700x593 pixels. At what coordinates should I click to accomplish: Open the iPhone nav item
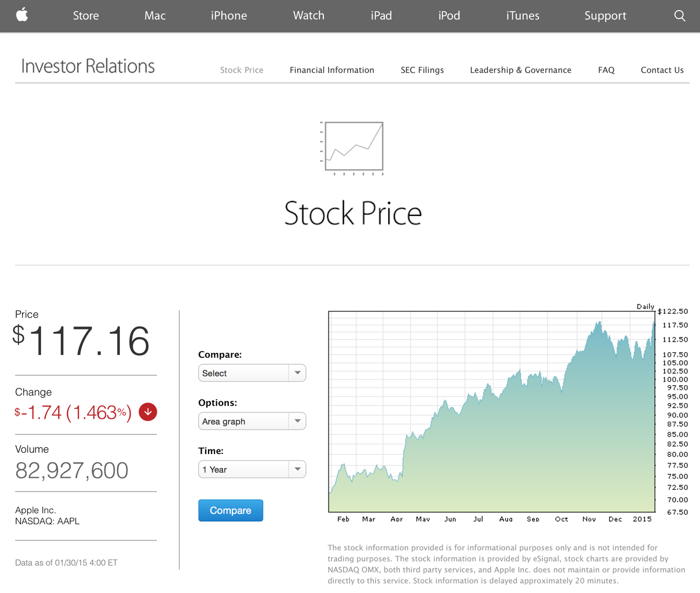click(x=229, y=16)
